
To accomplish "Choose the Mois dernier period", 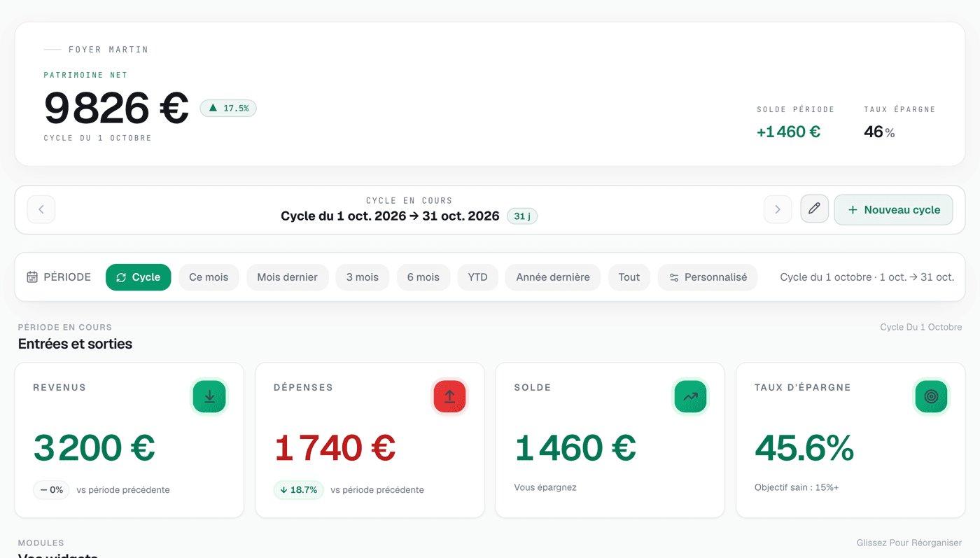I will pos(287,277).
